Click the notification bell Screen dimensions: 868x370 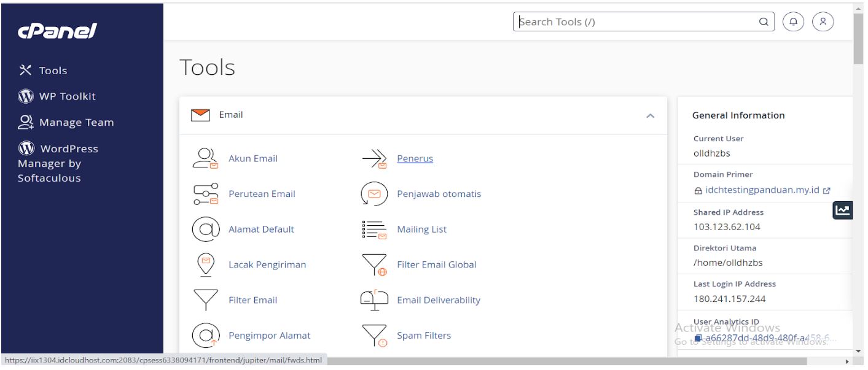793,21
